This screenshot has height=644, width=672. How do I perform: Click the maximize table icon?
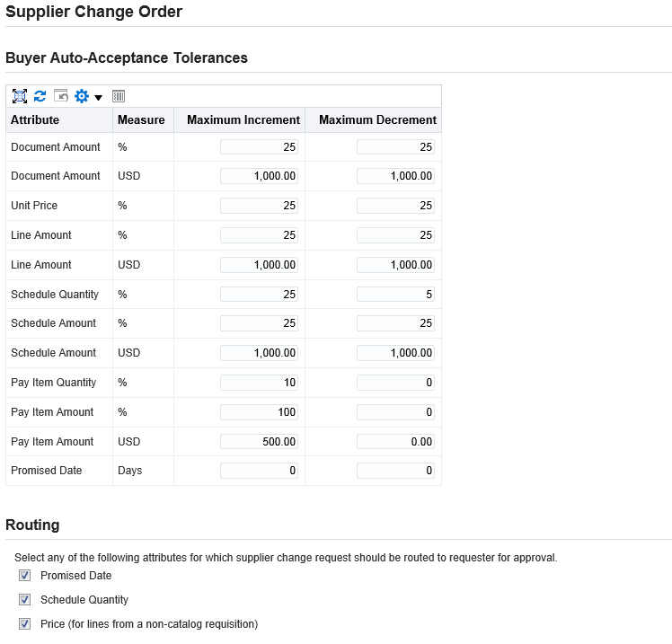point(20,96)
